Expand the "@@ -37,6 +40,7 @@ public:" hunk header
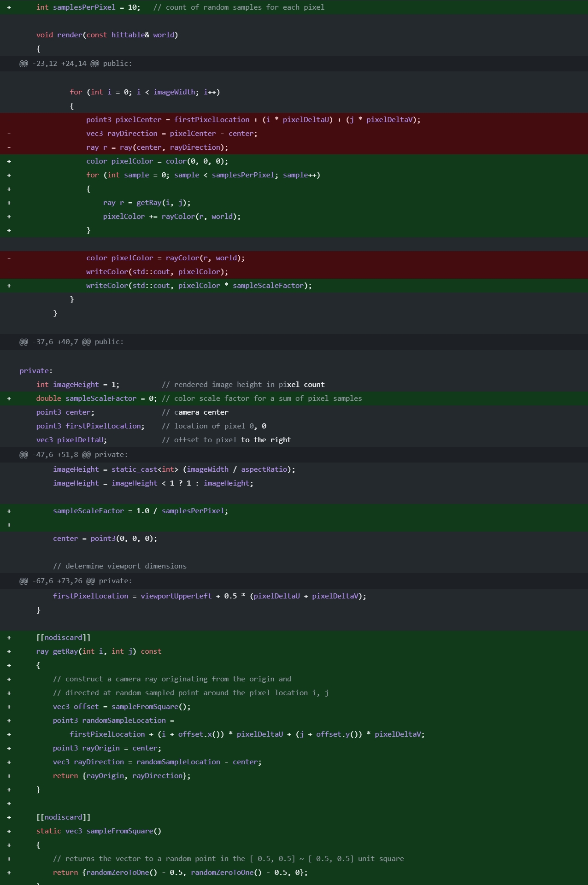The width and height of the screenshot is (588, 885). tap(294, 342)
